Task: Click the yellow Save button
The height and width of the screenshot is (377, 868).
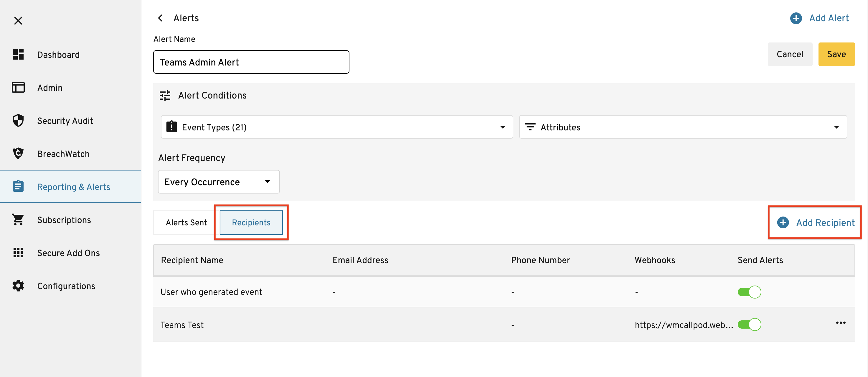Action: pos(836,54)
